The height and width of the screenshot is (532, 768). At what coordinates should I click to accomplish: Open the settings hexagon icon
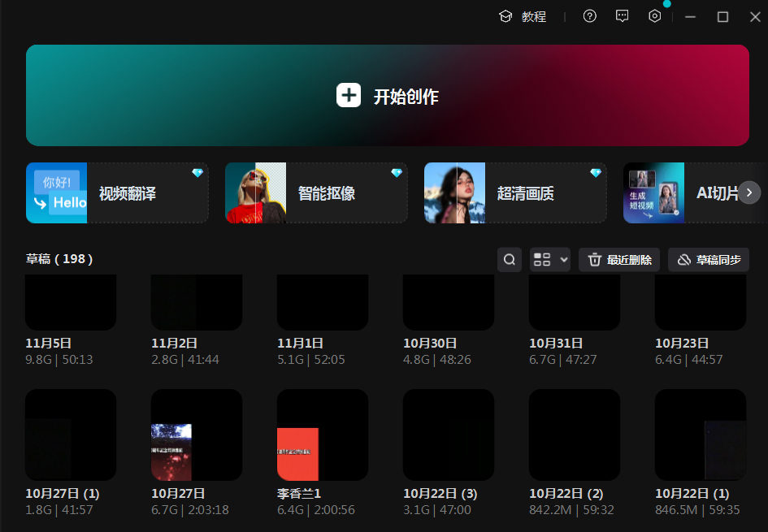pos(655,16)
